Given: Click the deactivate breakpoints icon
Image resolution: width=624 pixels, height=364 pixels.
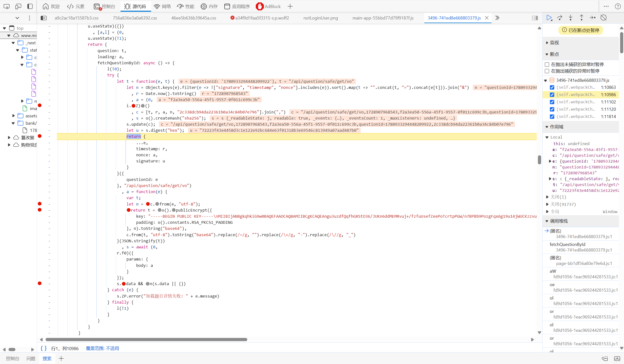Looking at the screenshot, I should click(604, 18).
